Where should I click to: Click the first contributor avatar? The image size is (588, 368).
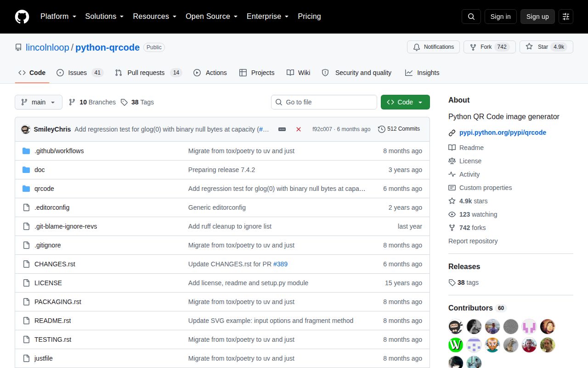pos(456,327)
